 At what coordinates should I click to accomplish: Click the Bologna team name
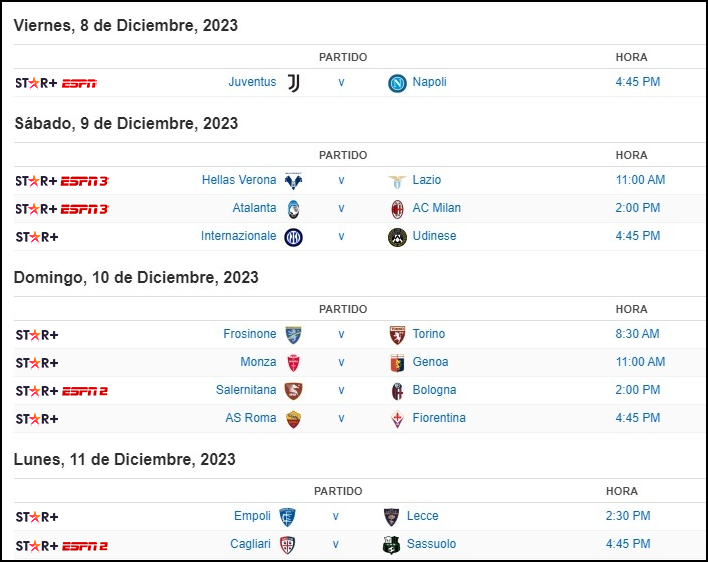click(434, 390)
